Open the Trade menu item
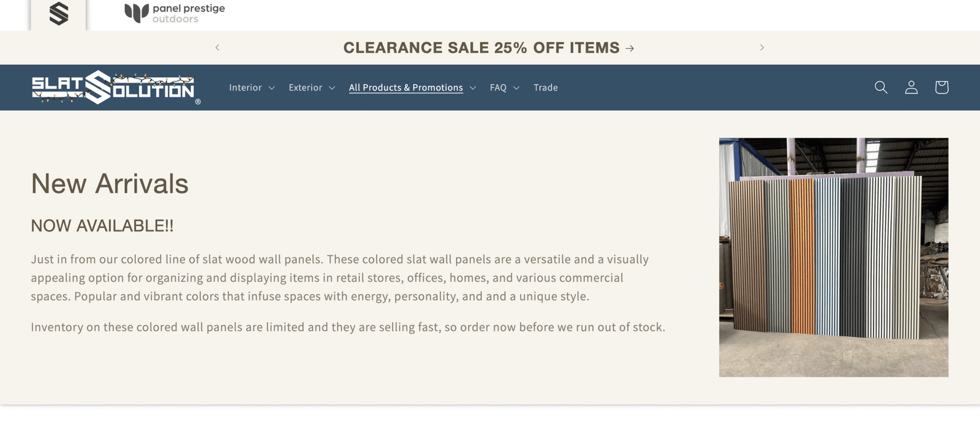 pos(545,88)
